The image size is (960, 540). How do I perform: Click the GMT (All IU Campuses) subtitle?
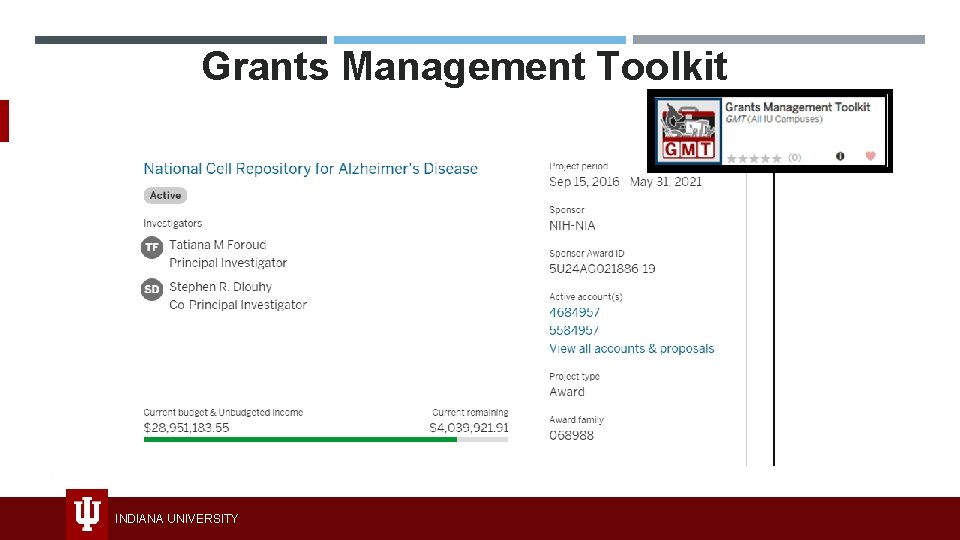[x=774, y=119]
